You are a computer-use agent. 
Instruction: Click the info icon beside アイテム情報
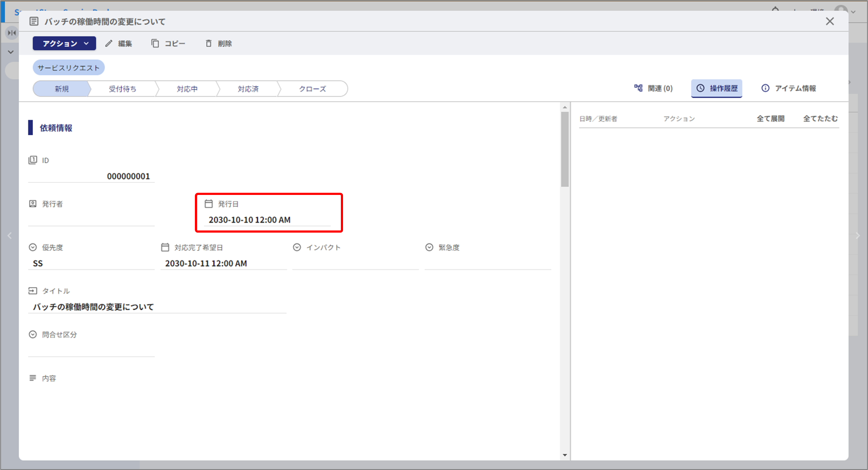[765, 88]
